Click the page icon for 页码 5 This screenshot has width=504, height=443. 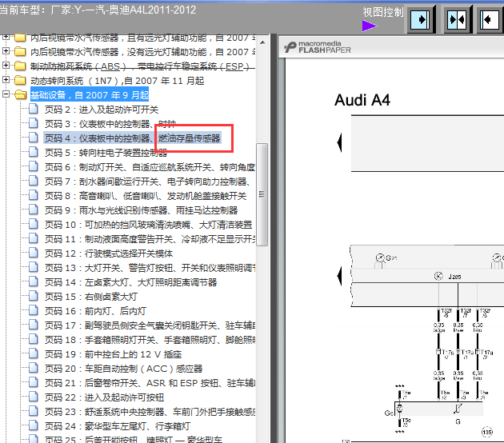(x=34, y=152)
